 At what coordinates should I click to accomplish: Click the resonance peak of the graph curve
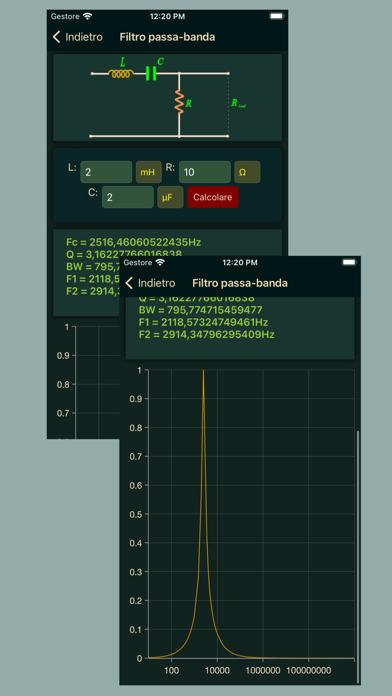point(203,371)
